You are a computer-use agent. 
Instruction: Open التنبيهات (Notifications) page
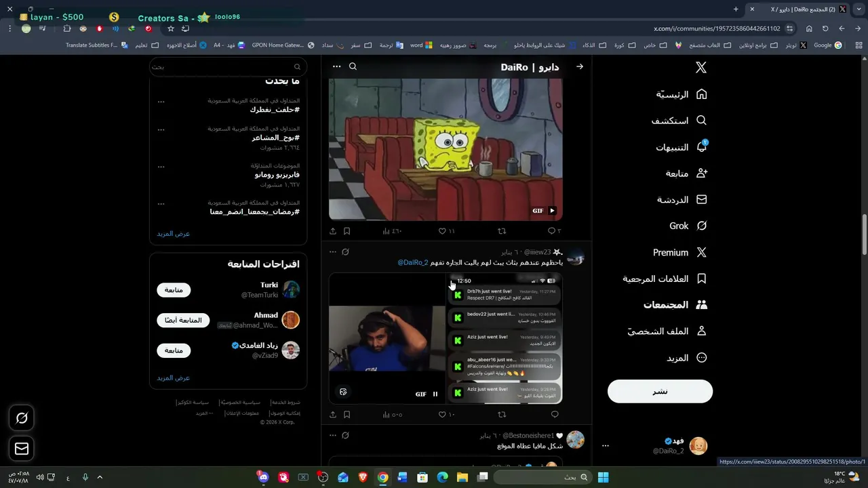click(681, 147)
